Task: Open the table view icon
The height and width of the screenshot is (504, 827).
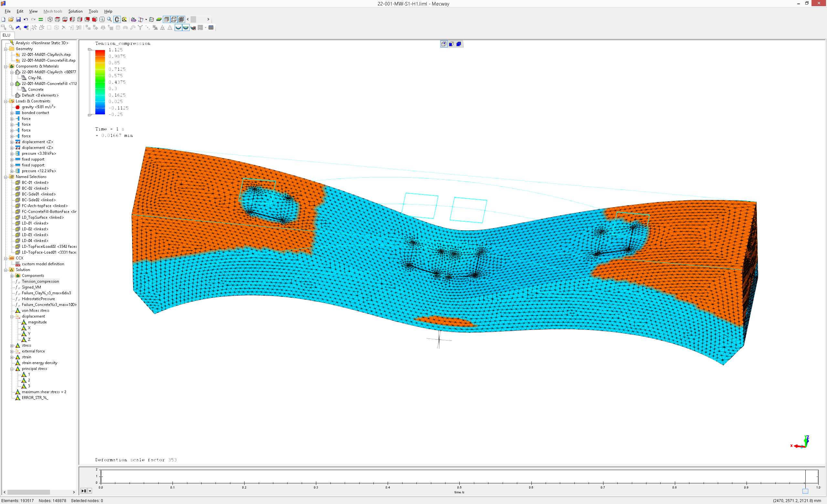Action: [211, 27]
